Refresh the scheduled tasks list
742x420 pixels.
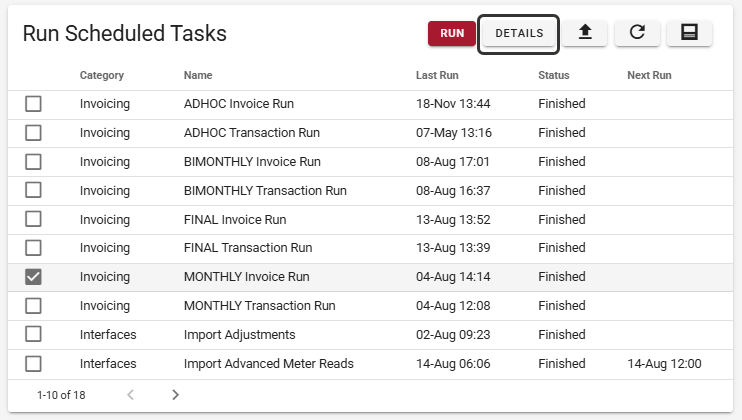tap(637, 33)
